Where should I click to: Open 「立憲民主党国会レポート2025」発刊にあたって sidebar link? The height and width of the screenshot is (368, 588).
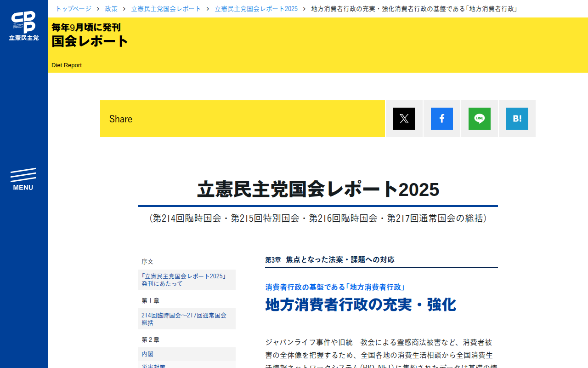tap(187, 280)
